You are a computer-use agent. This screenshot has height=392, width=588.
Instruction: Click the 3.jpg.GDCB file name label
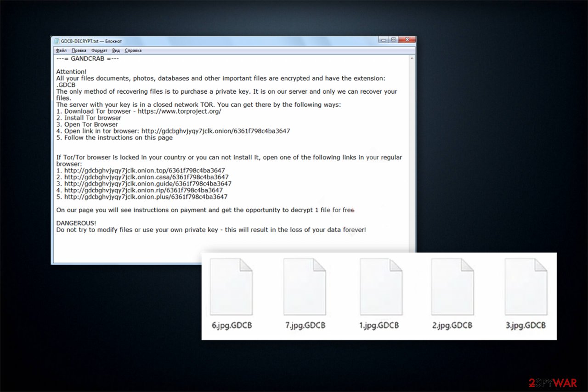(x=526, y=325)
